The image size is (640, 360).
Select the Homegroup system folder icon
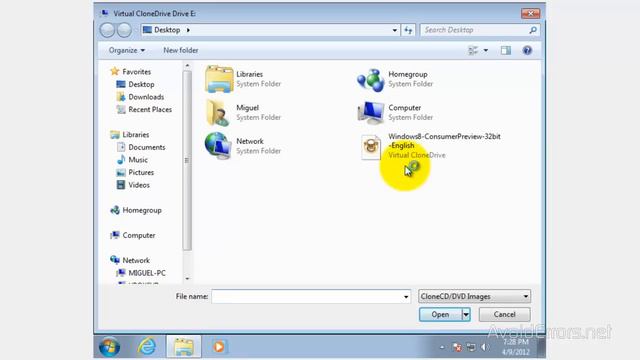(371, 80)
